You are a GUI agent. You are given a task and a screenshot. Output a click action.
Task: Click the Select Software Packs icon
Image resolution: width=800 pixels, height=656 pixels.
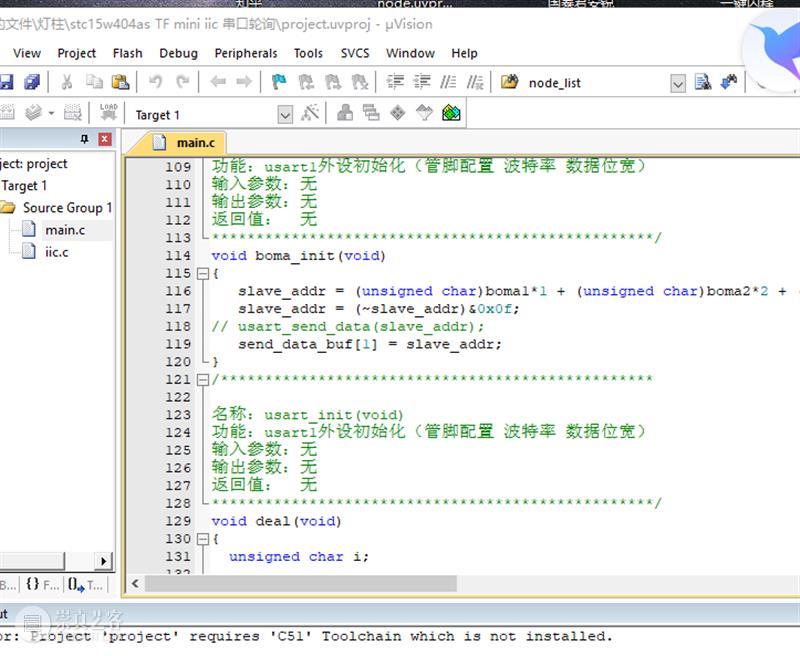424,112
